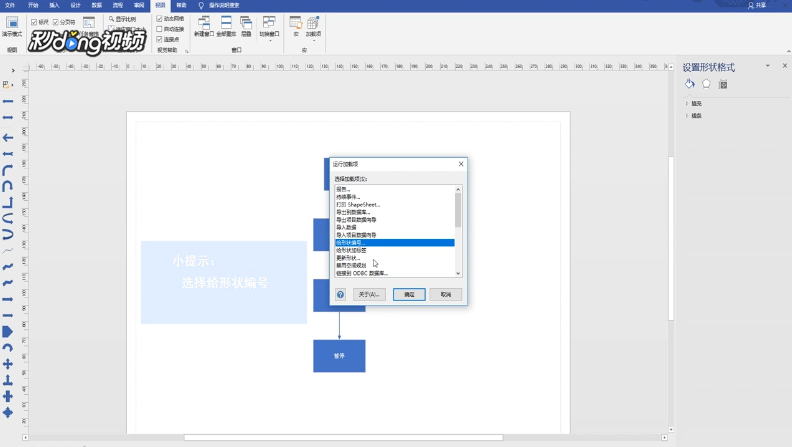Click the Zoom (显示比例) magnifier icon
792x447 pixels.
(x=112, y=19)
